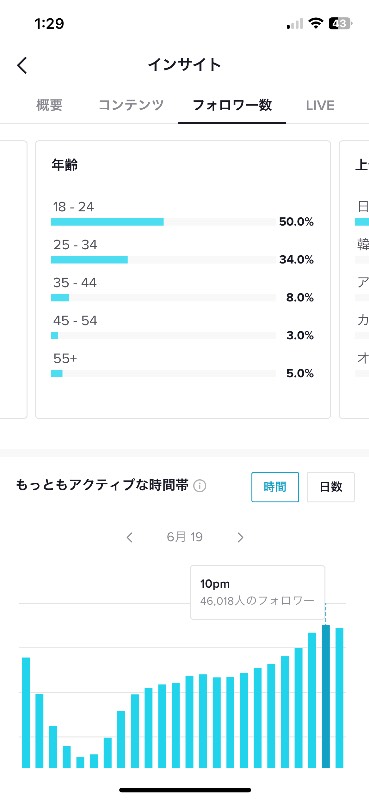Advance to the next date with right chevron

[x=240, y=537]
